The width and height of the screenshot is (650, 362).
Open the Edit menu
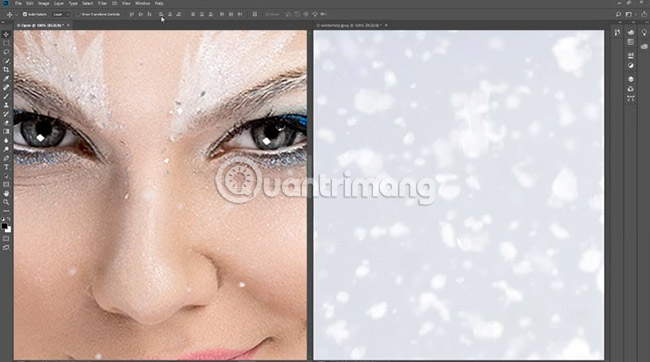[x=30, y=3]
